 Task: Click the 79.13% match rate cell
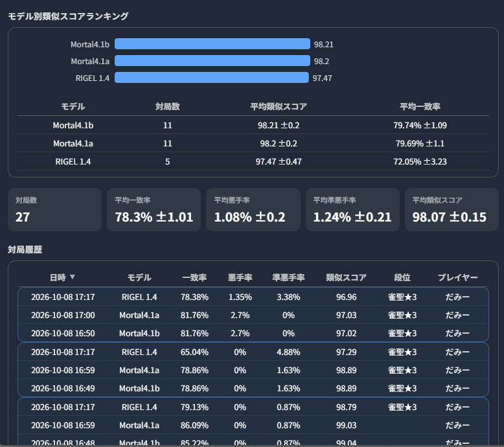click(194, 407)
